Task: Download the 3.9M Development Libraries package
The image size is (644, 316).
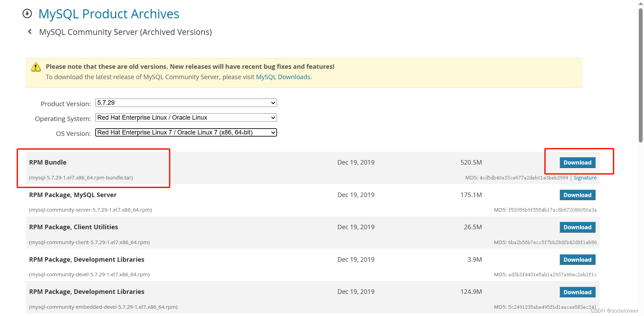Action: pyautogui.click(x=578, y=260)
